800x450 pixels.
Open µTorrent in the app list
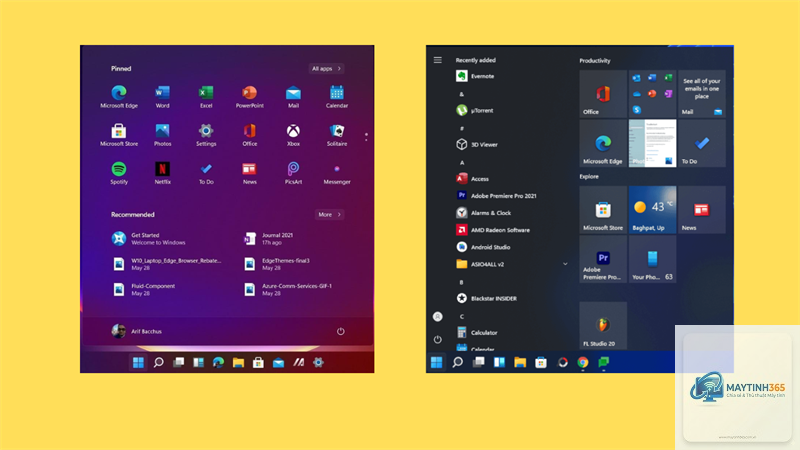point(474,110)
